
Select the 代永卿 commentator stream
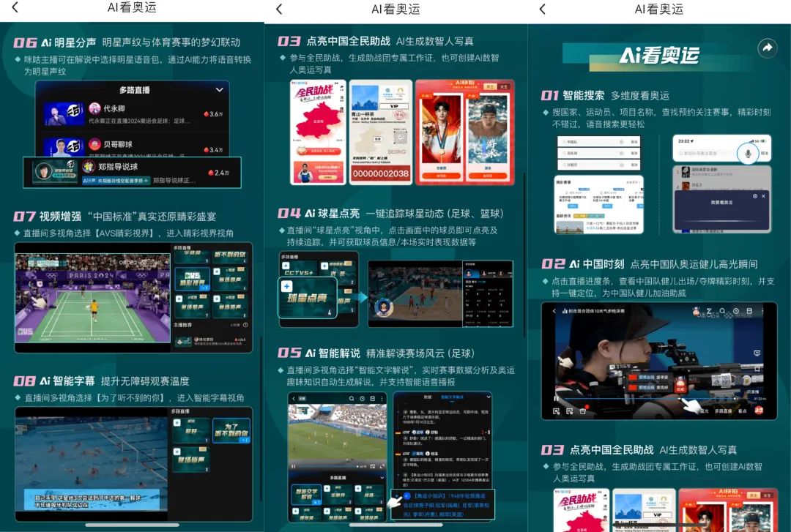coord(133,113)
